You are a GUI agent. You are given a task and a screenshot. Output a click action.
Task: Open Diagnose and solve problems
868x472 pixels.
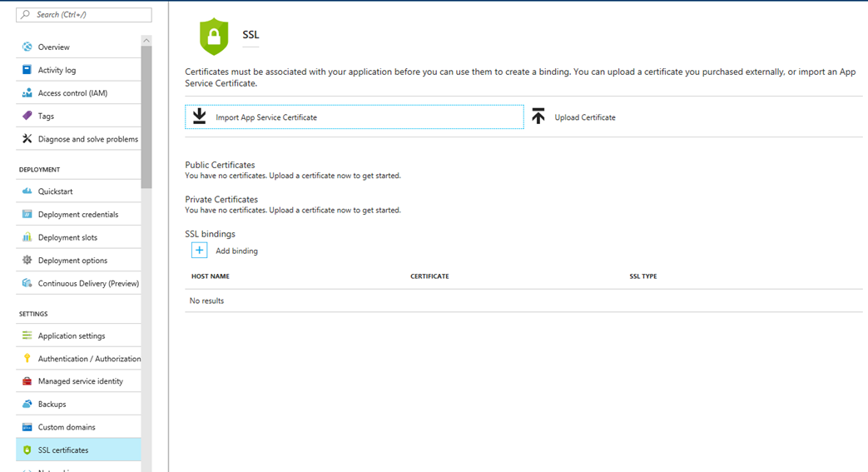coord(78,139)
